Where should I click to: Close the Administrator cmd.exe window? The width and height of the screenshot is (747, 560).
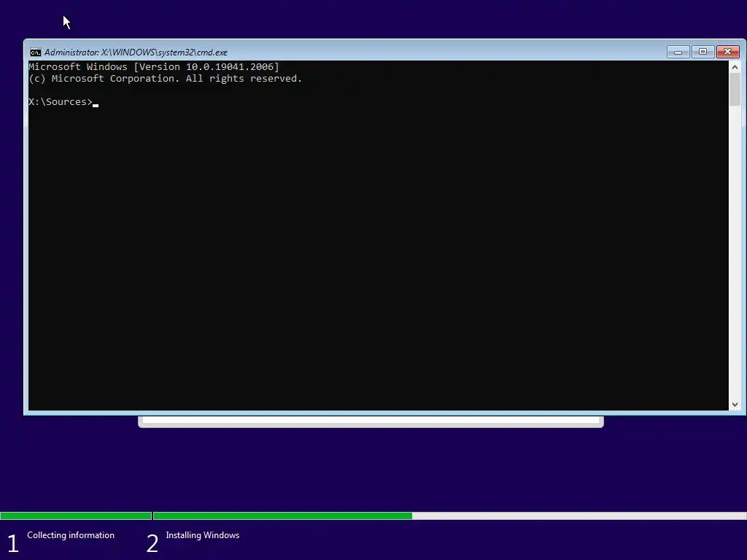(728, 52)
